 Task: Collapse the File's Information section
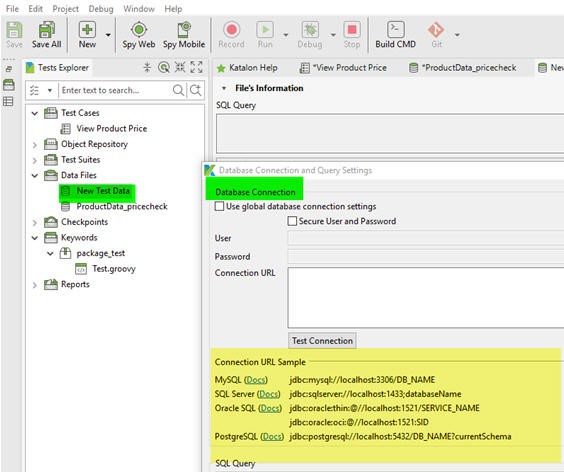[x=224, y=88]
